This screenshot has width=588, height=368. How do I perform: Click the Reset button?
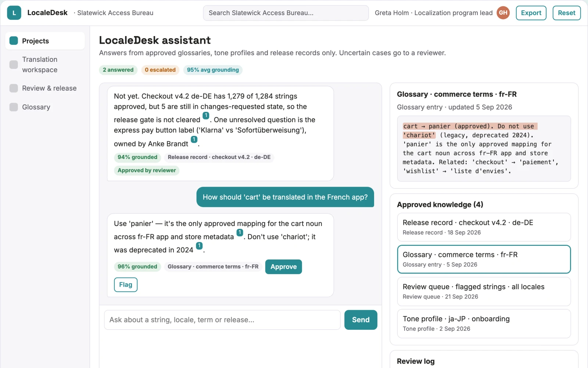(x=566, y=13)
